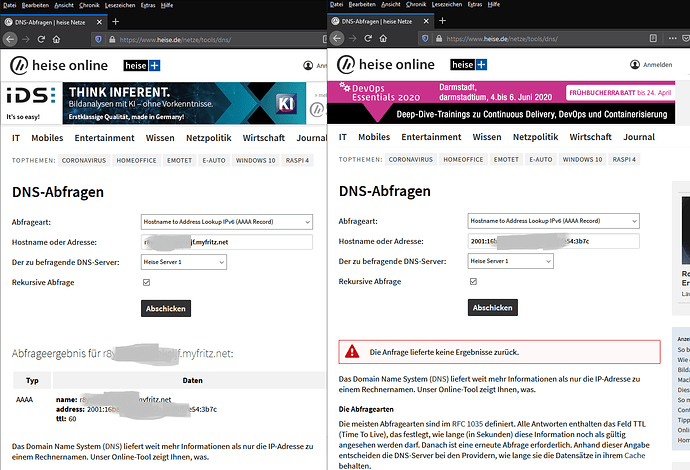Click IDS Think Inferent banner left window
The image size is (690, 470).
[154, 103]
